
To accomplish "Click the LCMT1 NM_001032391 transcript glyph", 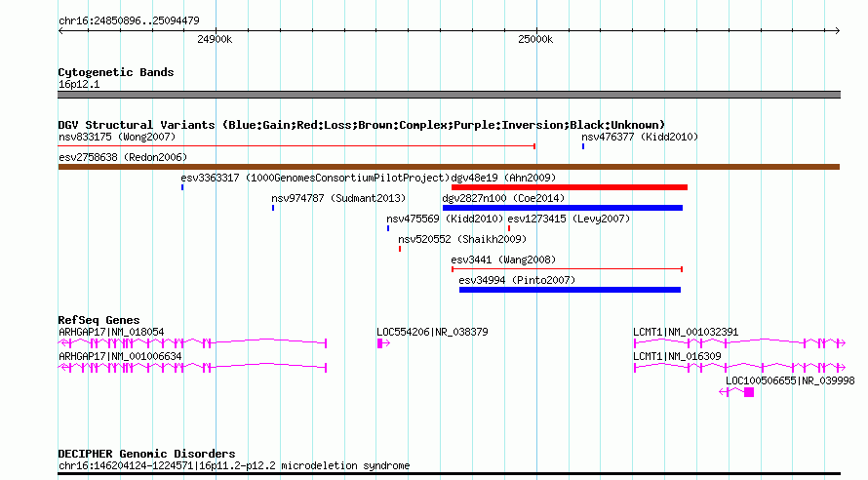I will point(739,343).
